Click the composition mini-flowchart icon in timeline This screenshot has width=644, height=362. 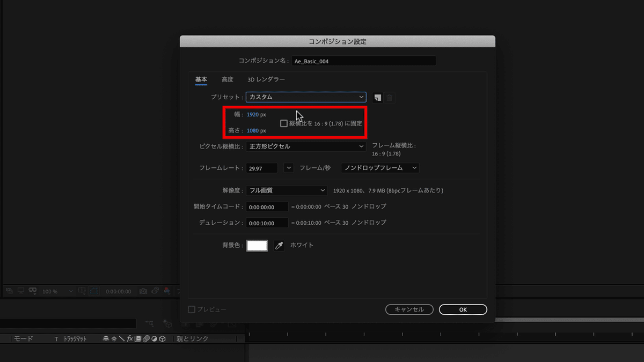pyautogui.click(x=149, y=324)
